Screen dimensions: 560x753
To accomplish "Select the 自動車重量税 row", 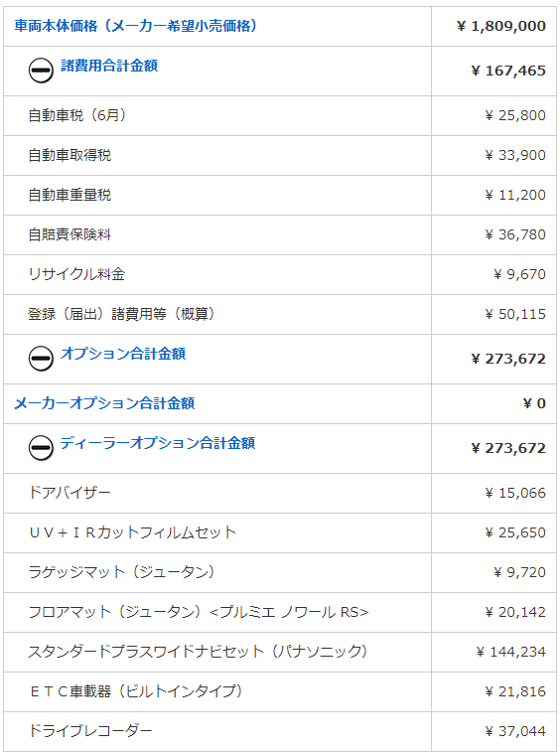I will click(280, 196).
